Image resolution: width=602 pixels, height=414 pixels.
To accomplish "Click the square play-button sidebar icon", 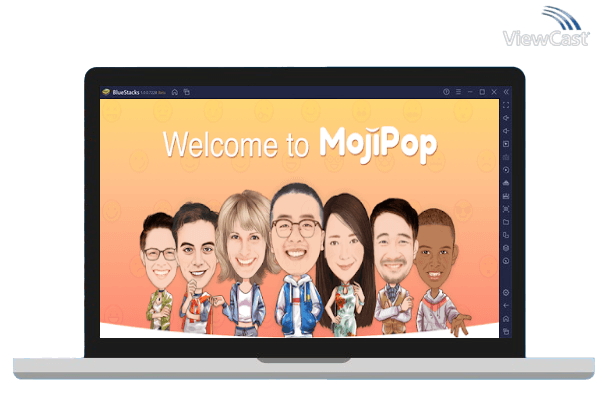I will point(506,144).
